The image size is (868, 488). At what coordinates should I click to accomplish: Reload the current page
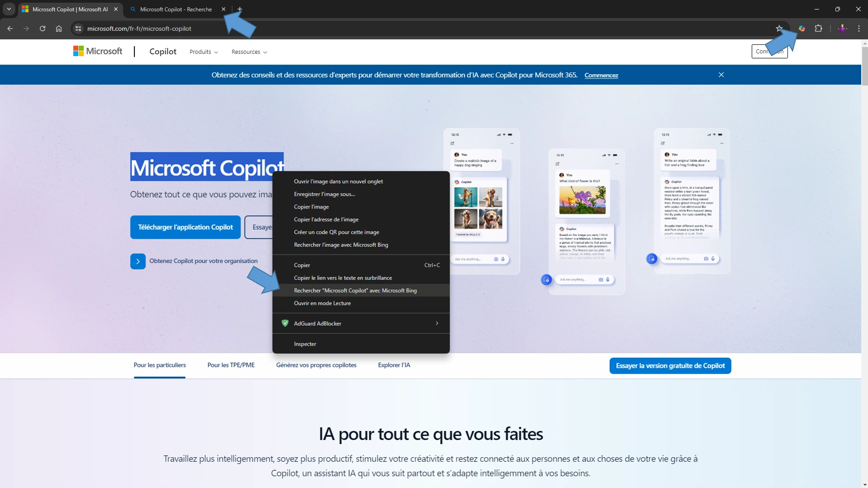pos(42,28)
